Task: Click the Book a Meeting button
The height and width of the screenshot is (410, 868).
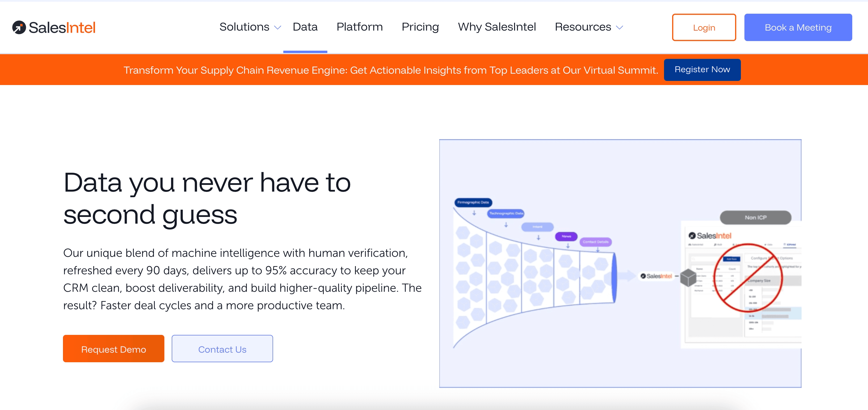Action: (x=798, y=27)
